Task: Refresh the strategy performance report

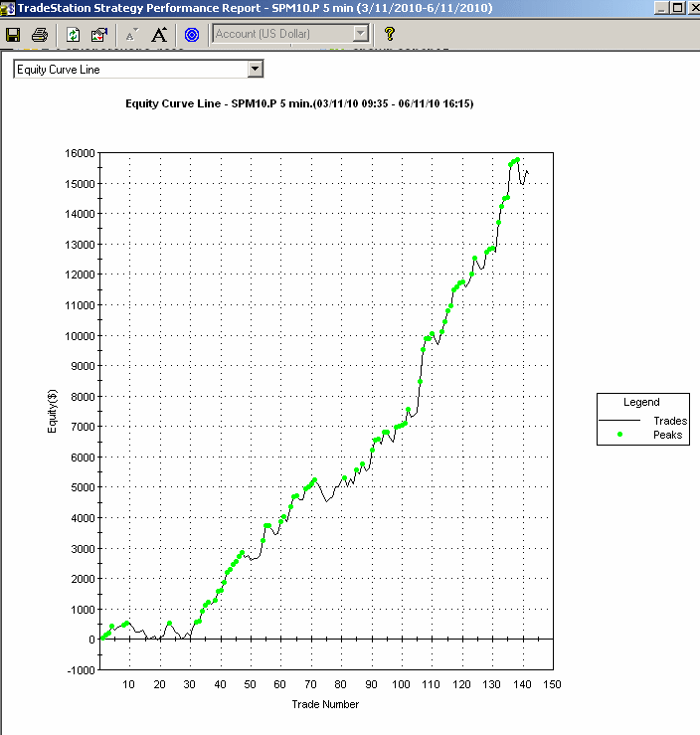Action: coord(74,34)
